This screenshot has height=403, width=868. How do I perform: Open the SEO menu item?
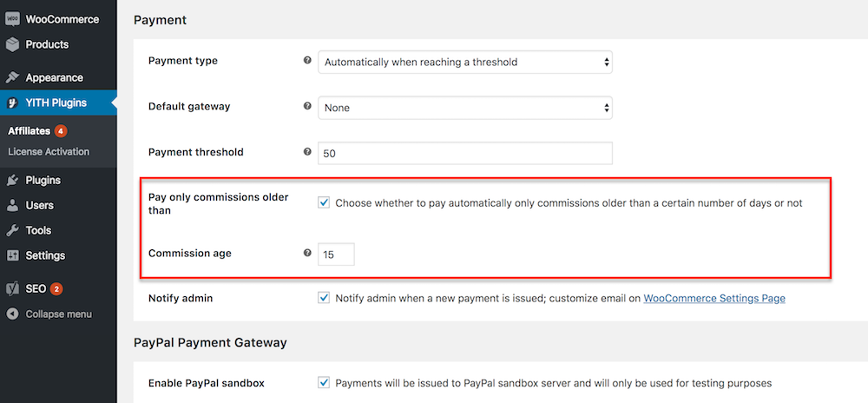(36, 288)
